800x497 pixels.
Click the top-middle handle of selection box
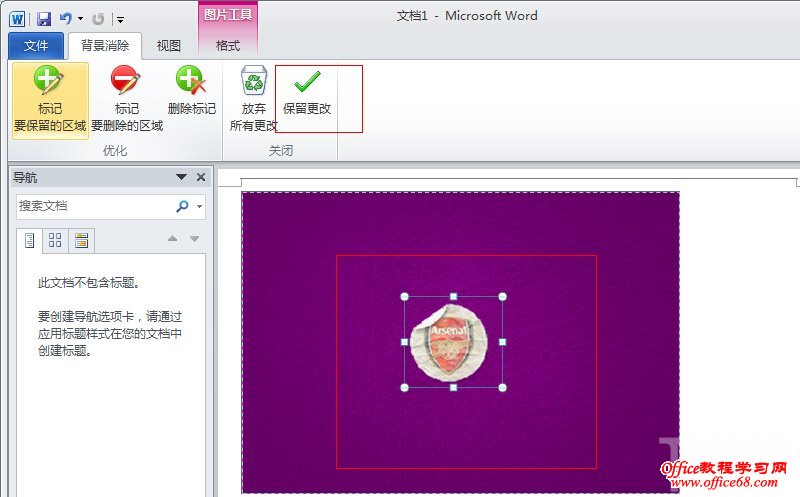(x=453, y=296)
